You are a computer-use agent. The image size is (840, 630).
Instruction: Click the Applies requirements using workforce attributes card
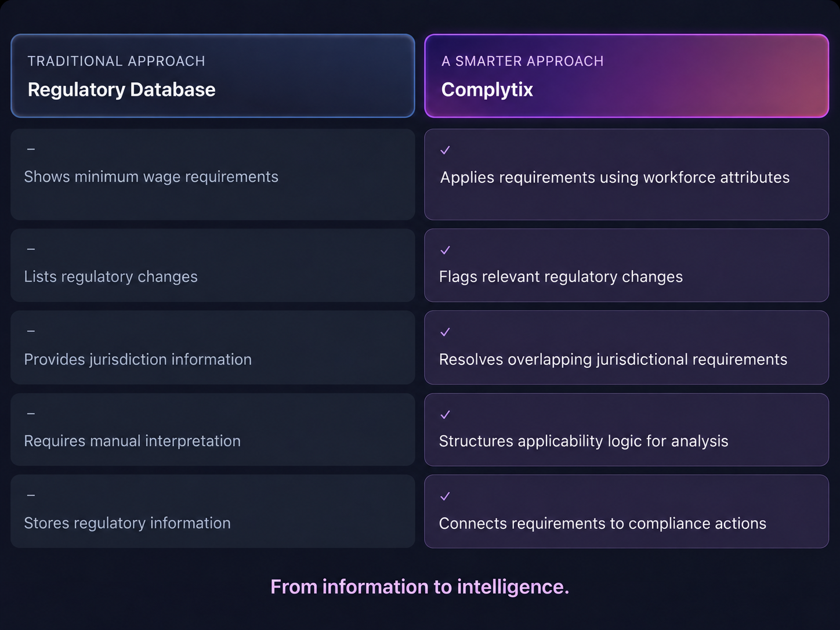pyautogui.click(x=627, y=175)
